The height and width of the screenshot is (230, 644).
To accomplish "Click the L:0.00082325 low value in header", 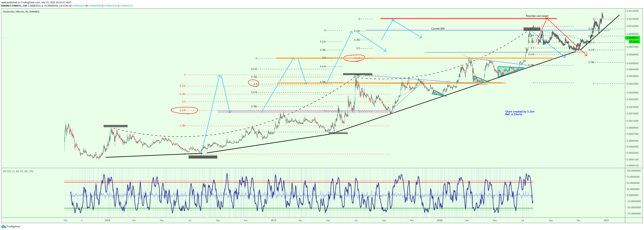I will point(109,6).
